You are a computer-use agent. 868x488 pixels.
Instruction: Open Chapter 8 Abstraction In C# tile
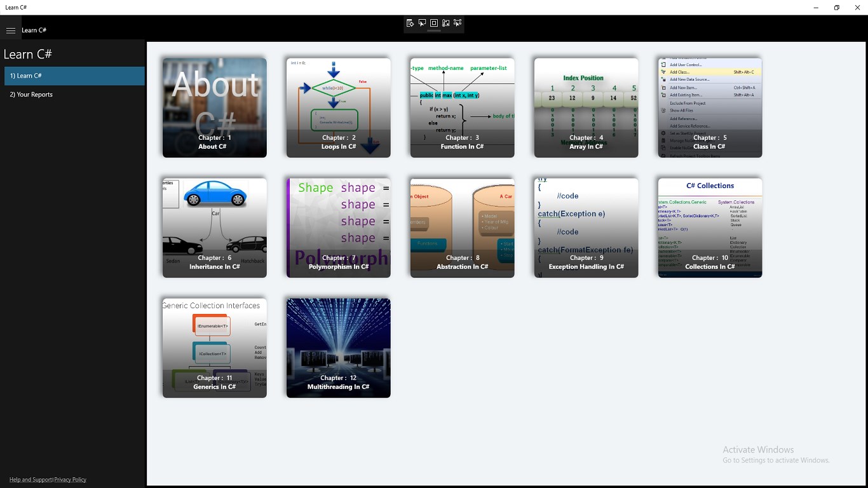[463, 227]
